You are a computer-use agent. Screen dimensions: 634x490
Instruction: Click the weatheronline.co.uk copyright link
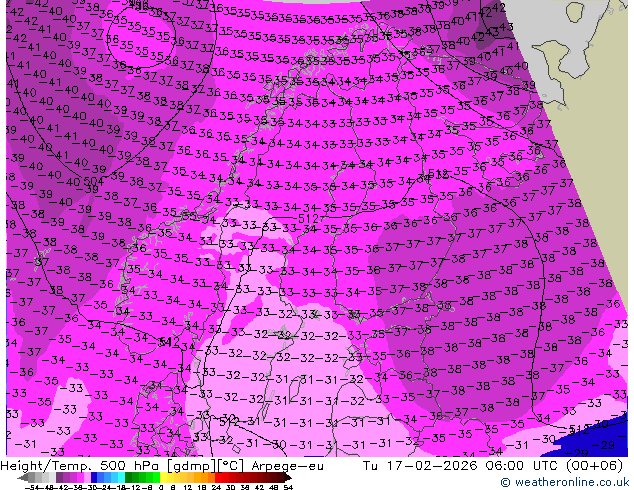coord(565,482)
